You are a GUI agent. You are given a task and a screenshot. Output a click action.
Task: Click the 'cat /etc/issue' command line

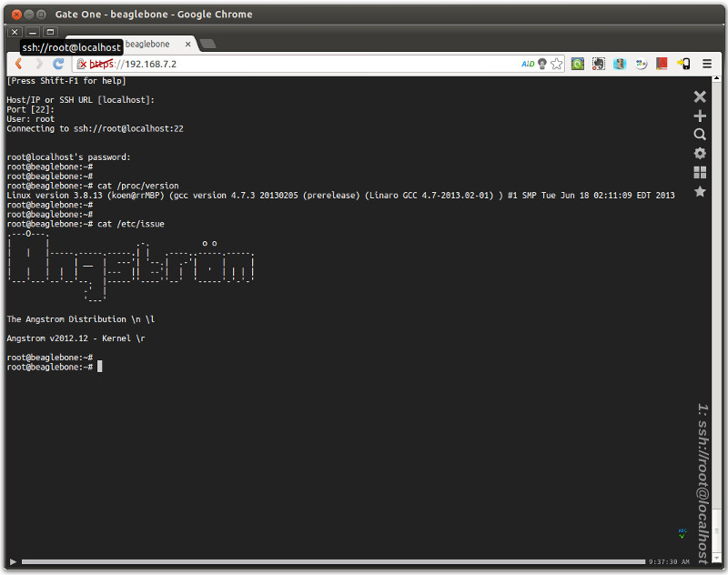[x=86, y=224]
